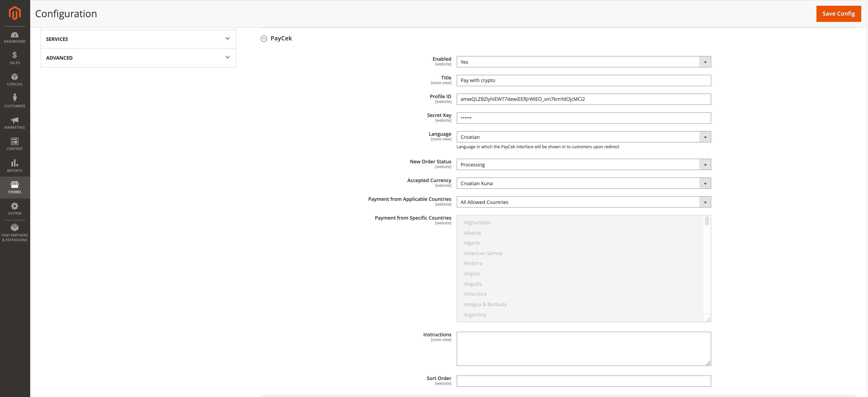Expand the SERVICES configuration section

tap(138, 38)
